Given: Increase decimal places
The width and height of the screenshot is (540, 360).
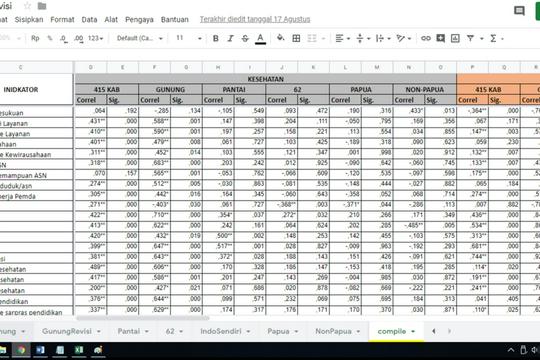Looking at the screenshot, I should pyautogui.click(x=79, y=39).
